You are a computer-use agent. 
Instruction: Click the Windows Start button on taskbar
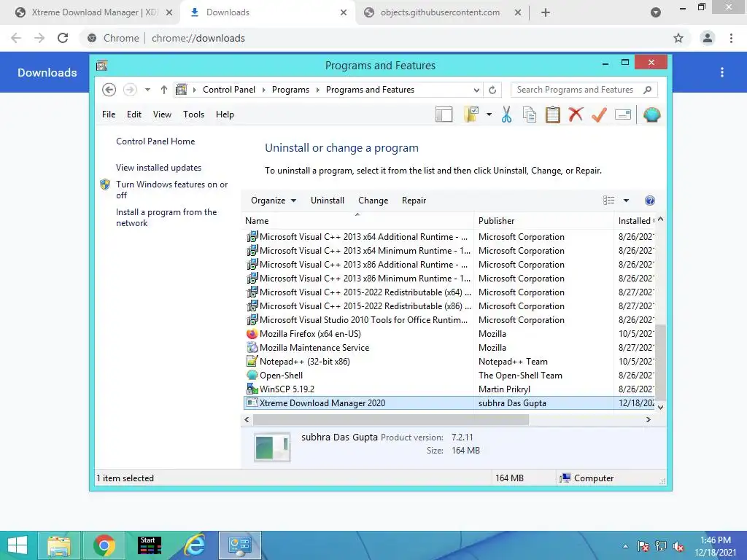(x=18, y=545)
